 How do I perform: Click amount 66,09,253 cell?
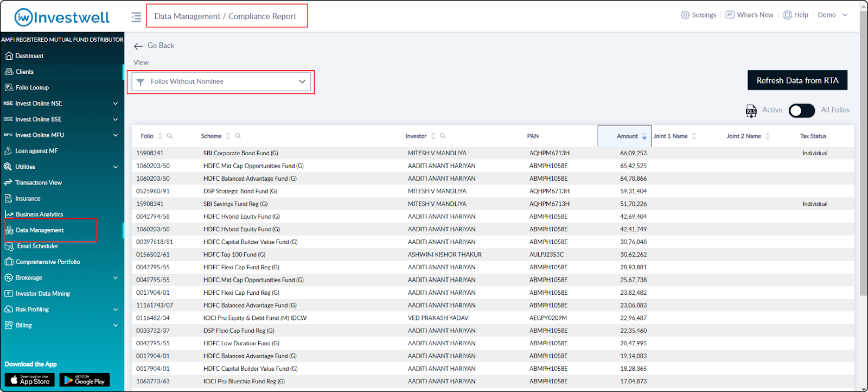pos(634,154)
